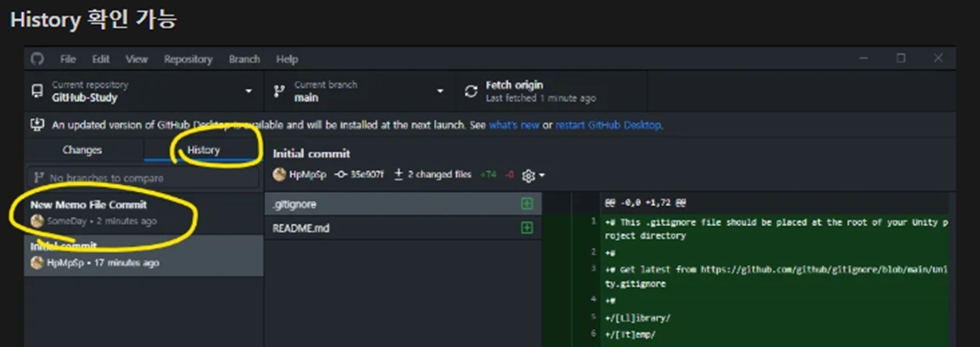Open the View menu
Viewport: 980px width, 347px height.
pos(136,59)
